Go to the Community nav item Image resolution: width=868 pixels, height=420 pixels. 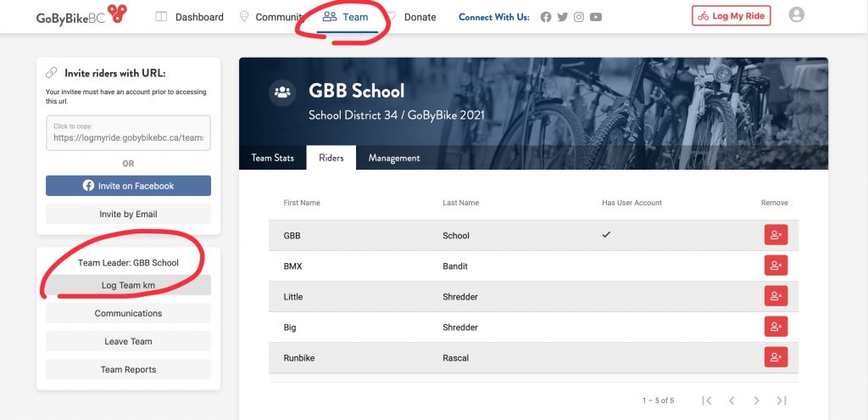click(271, 17)
